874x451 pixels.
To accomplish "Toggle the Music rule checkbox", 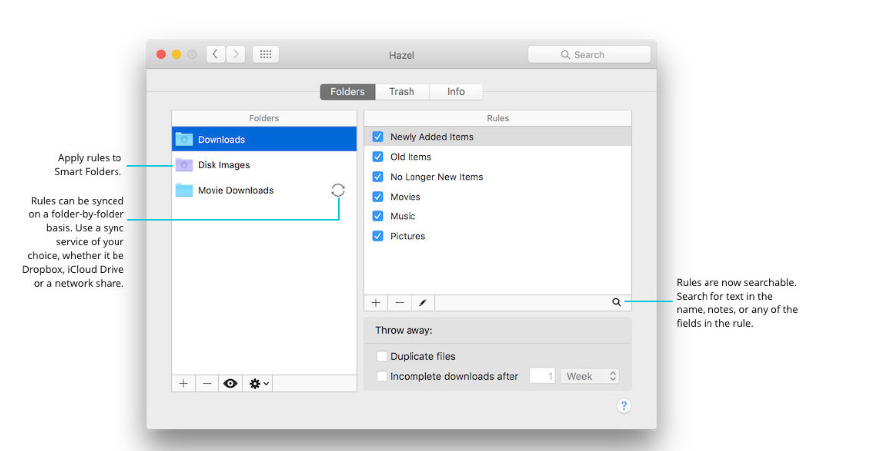I will click(x=378, y=216).
